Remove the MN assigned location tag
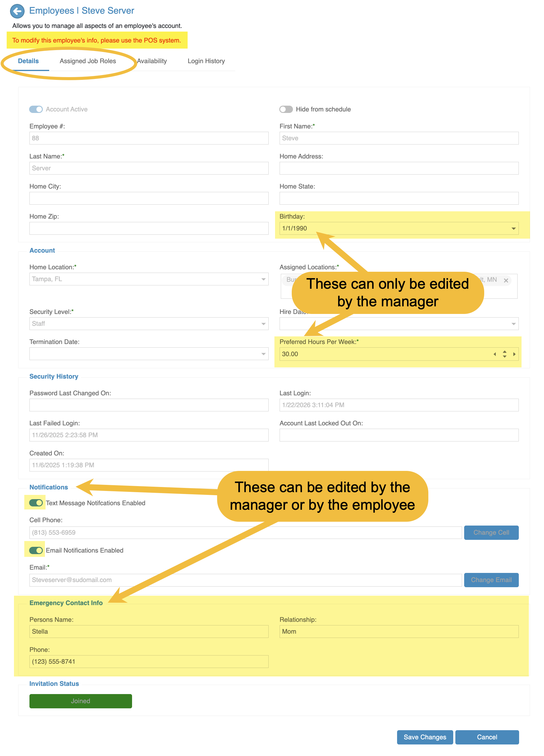This screenshot has height=756, width=544. [506, 280]
